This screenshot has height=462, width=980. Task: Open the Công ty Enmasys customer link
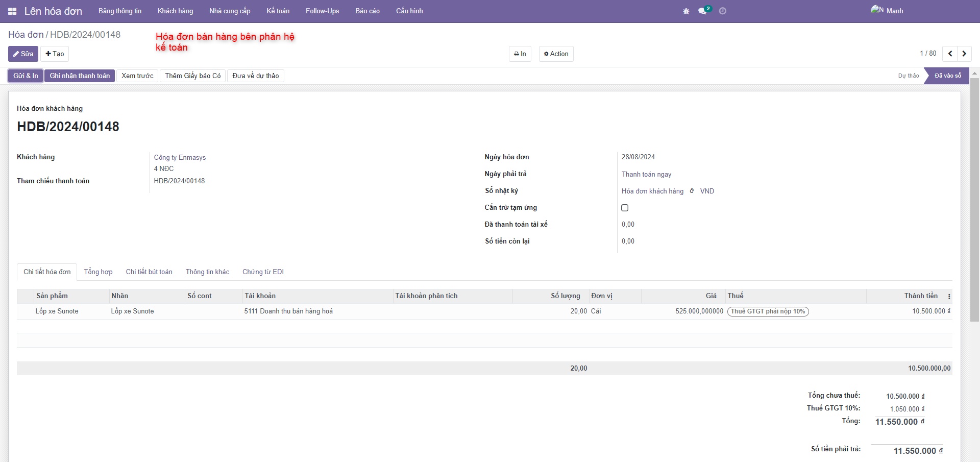click(x=180, y=158)
